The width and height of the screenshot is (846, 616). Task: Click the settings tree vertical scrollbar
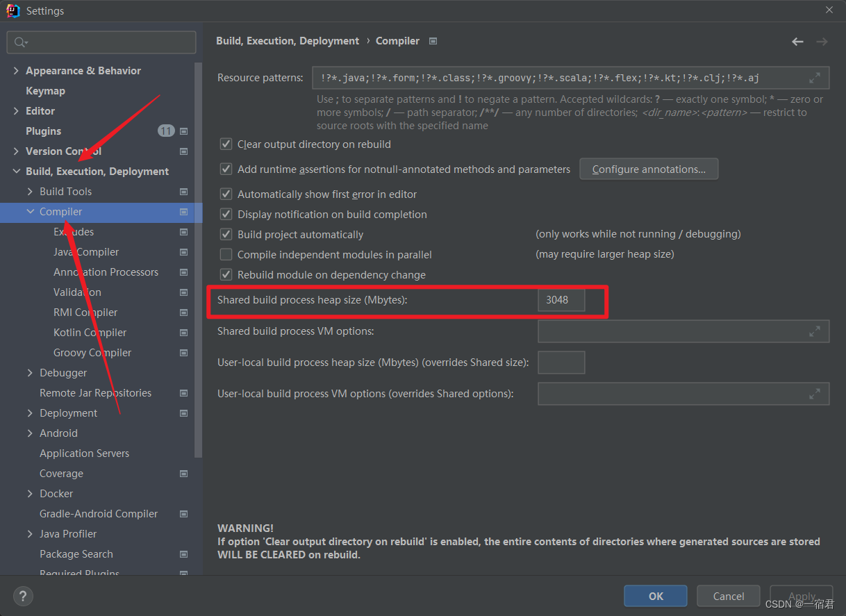199,260
